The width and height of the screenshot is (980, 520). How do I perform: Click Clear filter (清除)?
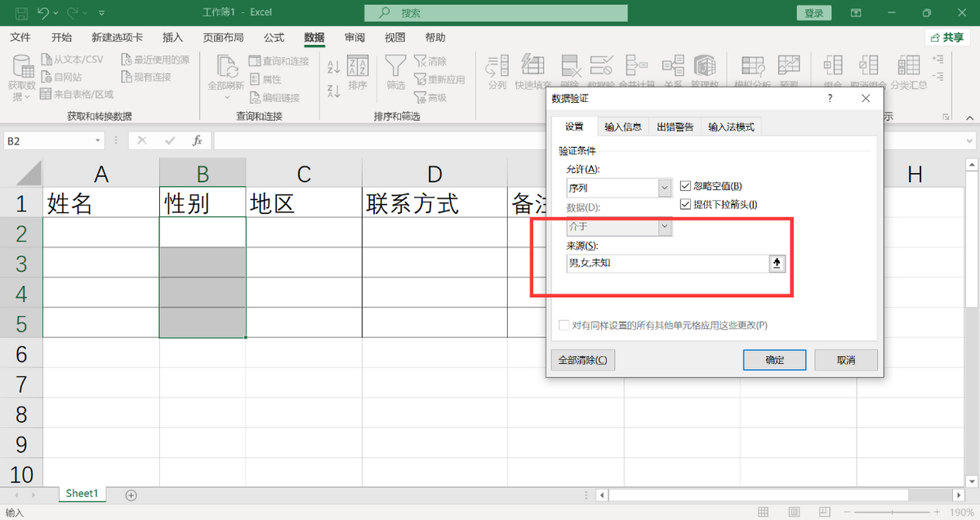point(430,60)
